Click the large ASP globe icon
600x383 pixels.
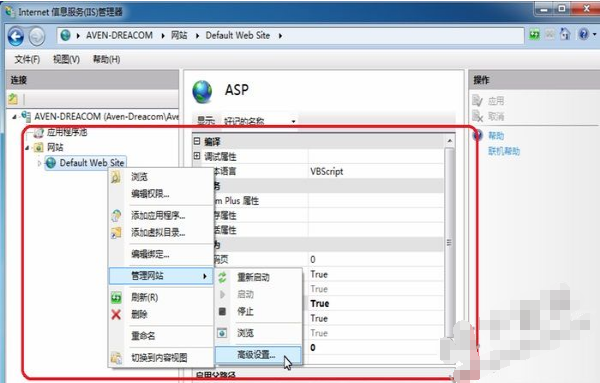[202, 92]
